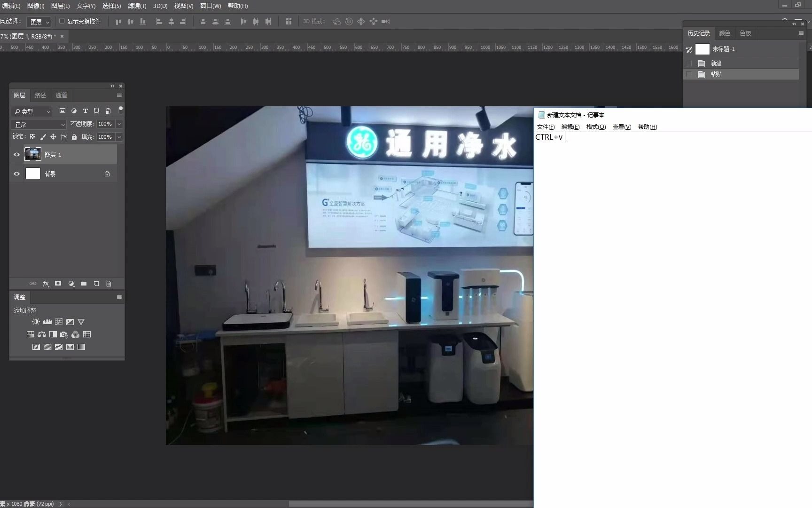This screenshot has width=812, height=508.
Task: Hide the 图层 1 layer visibility
Action: pyautogui.click(x=16, y=154)
